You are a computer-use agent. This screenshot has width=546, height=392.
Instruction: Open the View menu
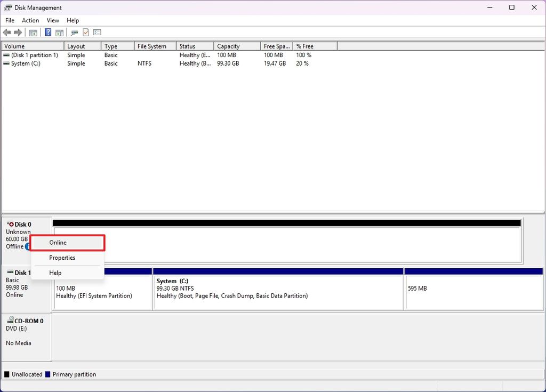52,20
